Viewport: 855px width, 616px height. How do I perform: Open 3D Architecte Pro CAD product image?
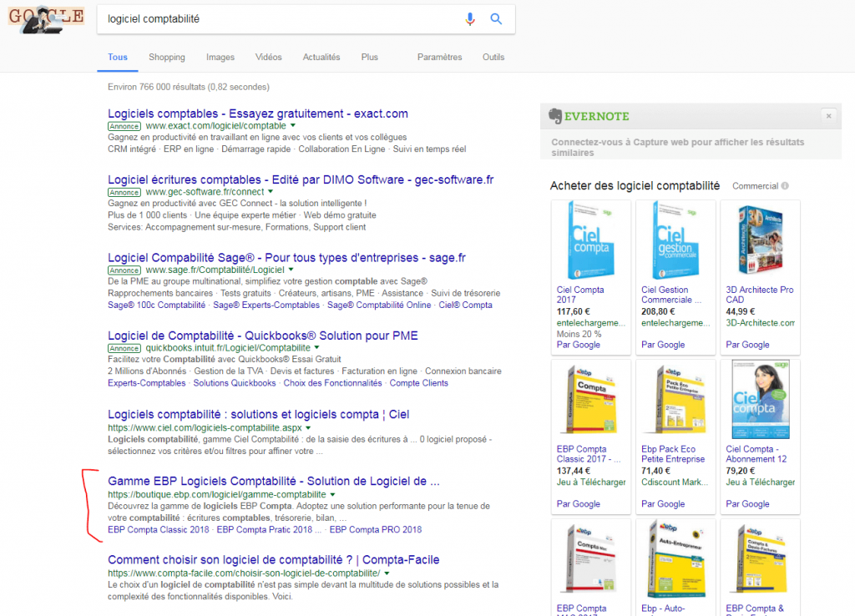[759, 242]
